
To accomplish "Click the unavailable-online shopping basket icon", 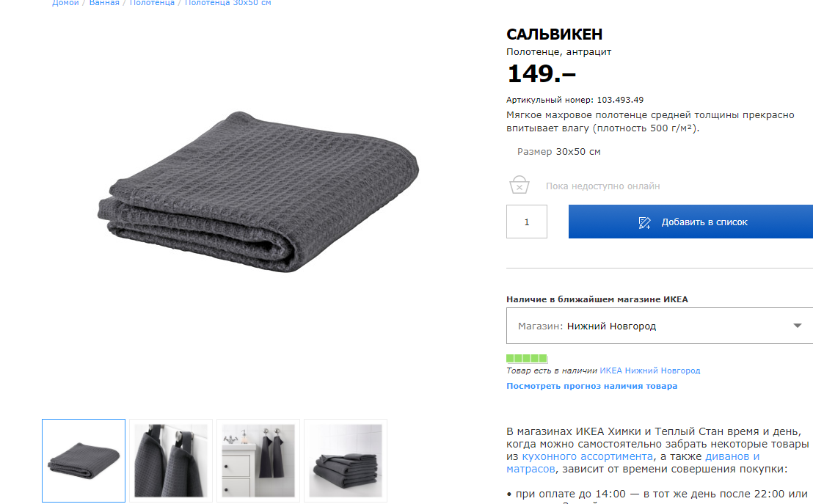I will 519,185.
